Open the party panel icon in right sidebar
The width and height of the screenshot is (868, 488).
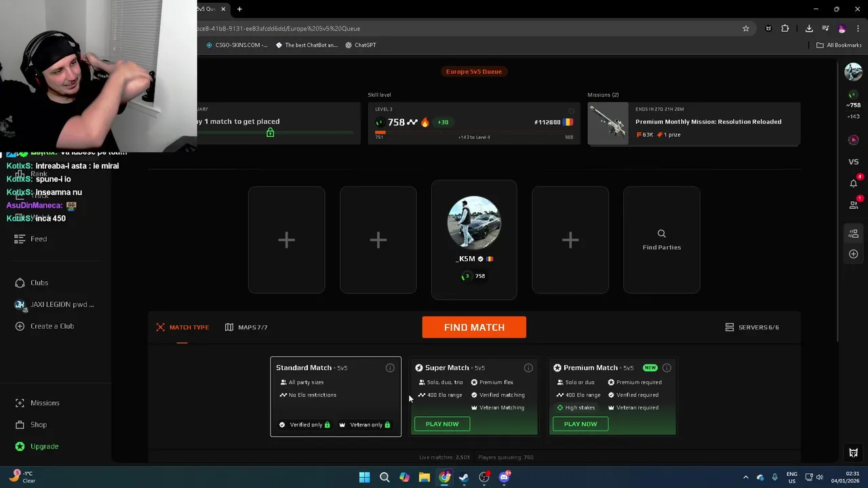point(853,234)
